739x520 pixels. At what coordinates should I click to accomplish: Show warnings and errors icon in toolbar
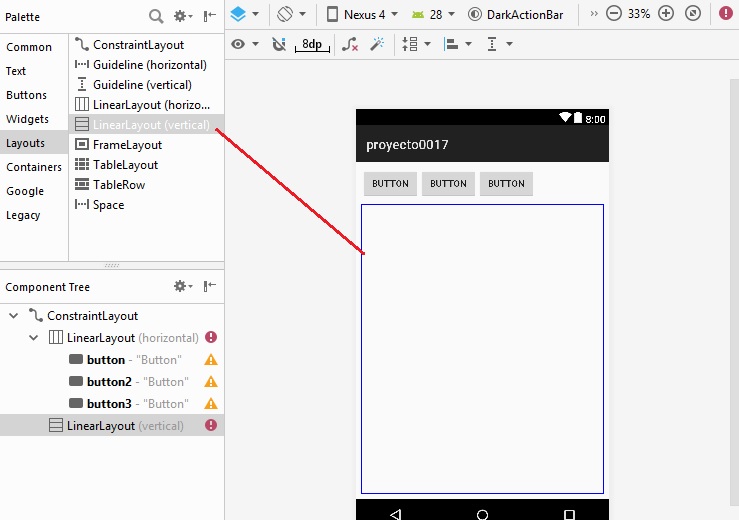point(725,14)
